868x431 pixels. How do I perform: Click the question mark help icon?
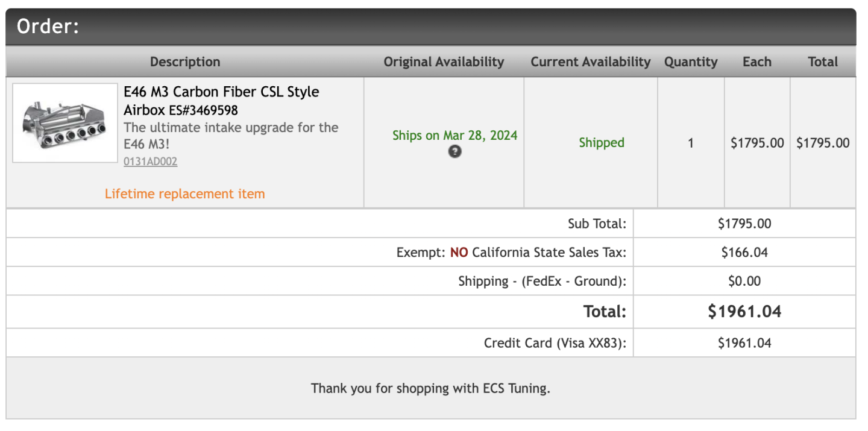click(x=454, y=152)
